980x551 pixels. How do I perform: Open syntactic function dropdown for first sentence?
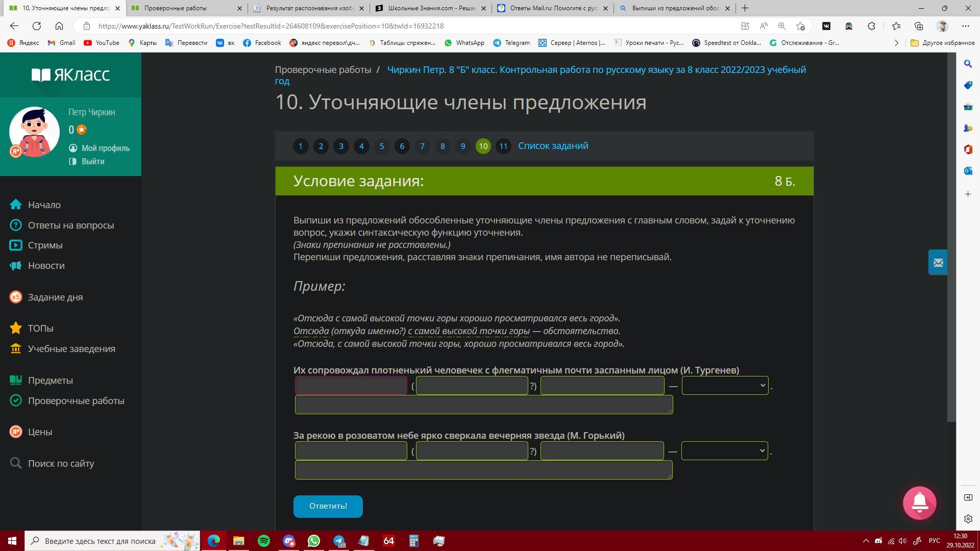click(725, 386)
